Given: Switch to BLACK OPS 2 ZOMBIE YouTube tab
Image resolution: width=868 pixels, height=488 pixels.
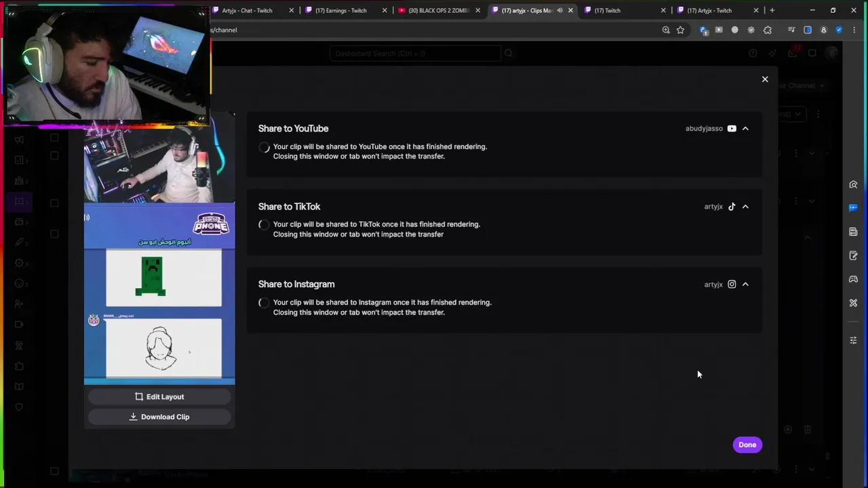Looking at the screenshot, I should pos(438,10).
